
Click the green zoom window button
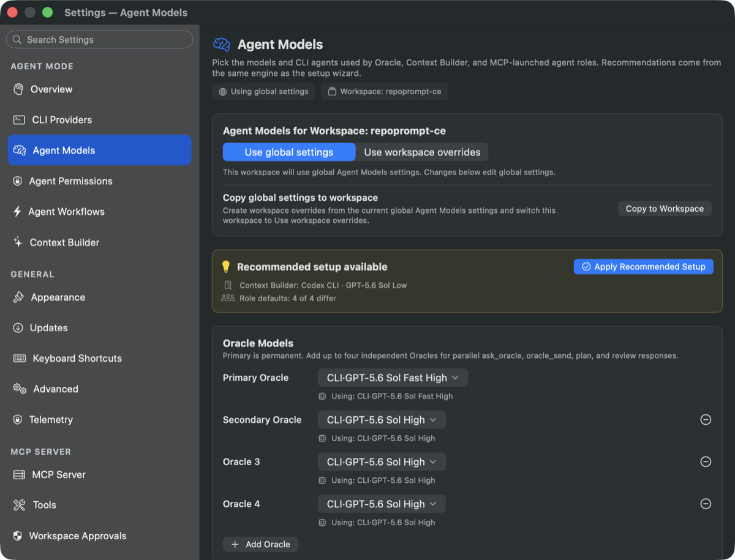point(48,12)
